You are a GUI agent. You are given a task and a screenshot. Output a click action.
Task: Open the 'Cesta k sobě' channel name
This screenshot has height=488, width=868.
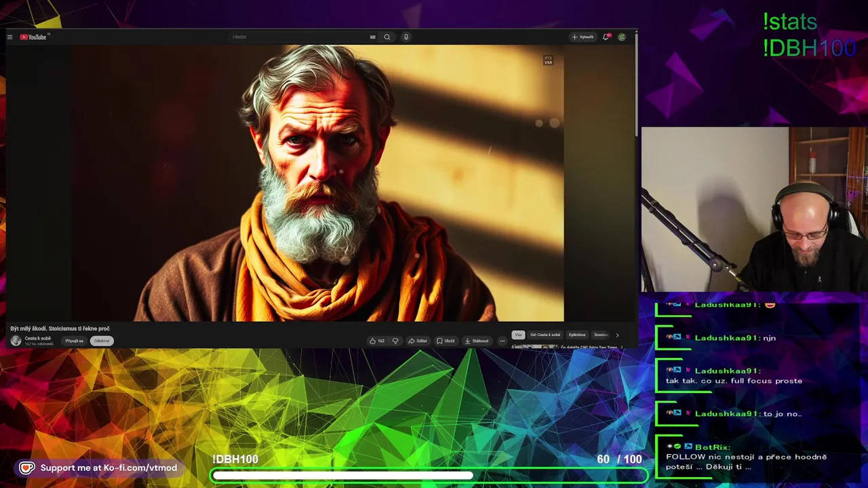[38, 338]
